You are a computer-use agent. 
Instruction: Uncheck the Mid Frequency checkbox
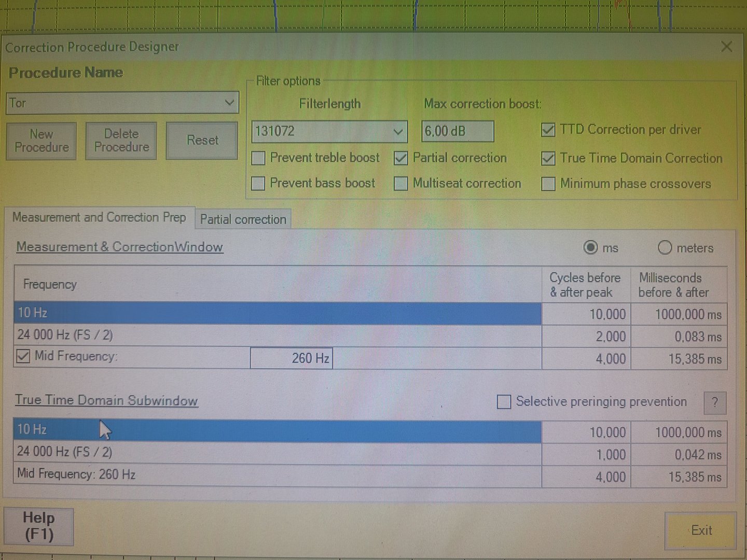23,357
